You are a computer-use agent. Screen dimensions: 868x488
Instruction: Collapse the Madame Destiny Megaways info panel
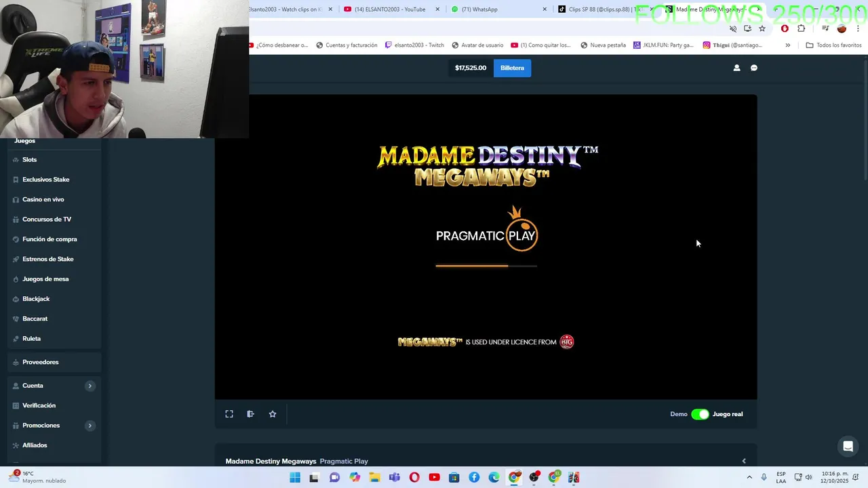point(744,461)
